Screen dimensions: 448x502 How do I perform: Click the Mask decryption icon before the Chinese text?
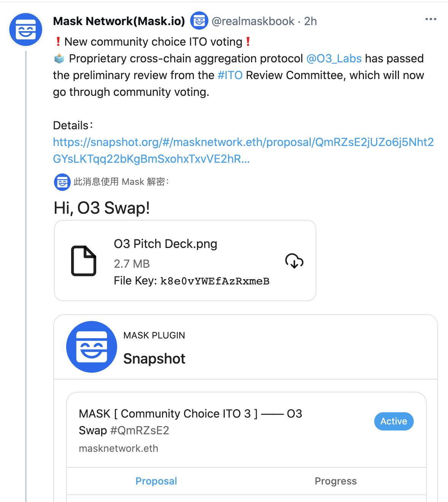pyautogui.click(x=62, y=182)
